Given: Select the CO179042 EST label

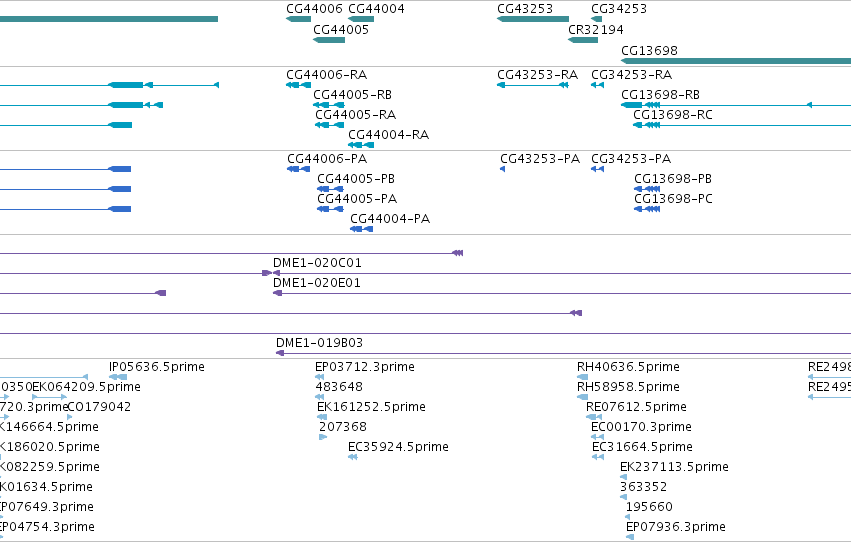Looking at the screenshot, I should 99,407.
